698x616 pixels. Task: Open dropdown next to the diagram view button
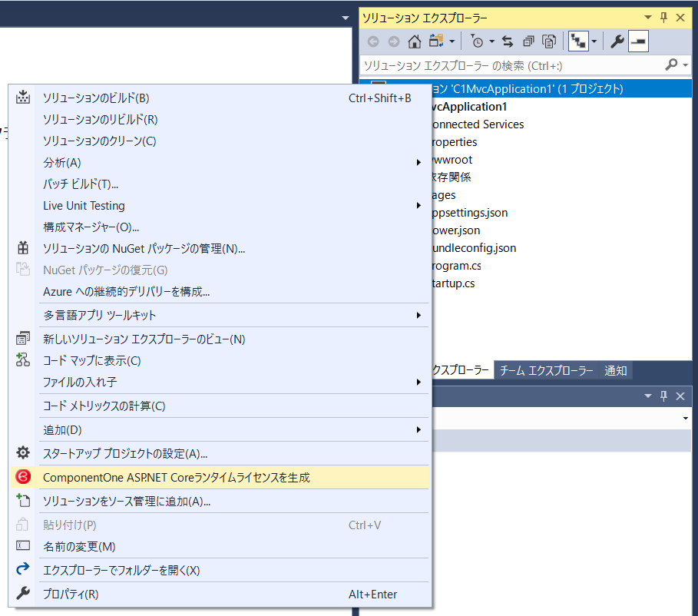[594, 42]
